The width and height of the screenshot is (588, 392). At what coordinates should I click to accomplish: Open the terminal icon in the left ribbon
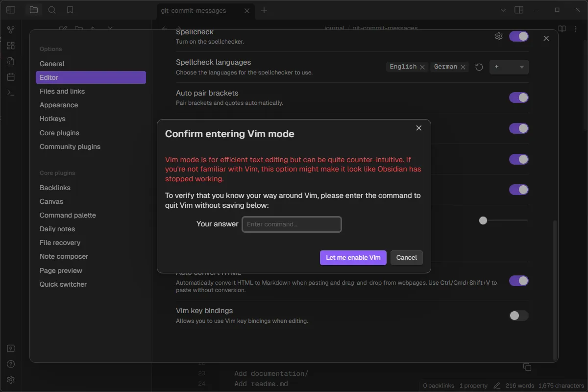pos(11,92)
